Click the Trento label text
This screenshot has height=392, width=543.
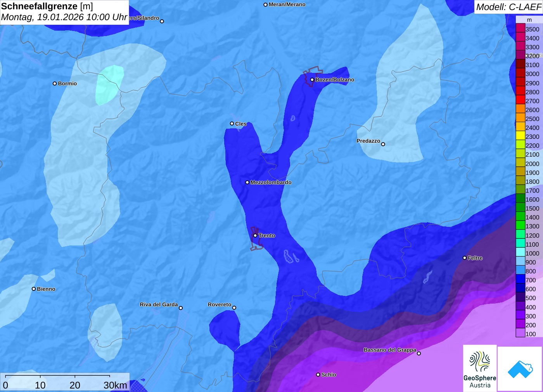267,236
